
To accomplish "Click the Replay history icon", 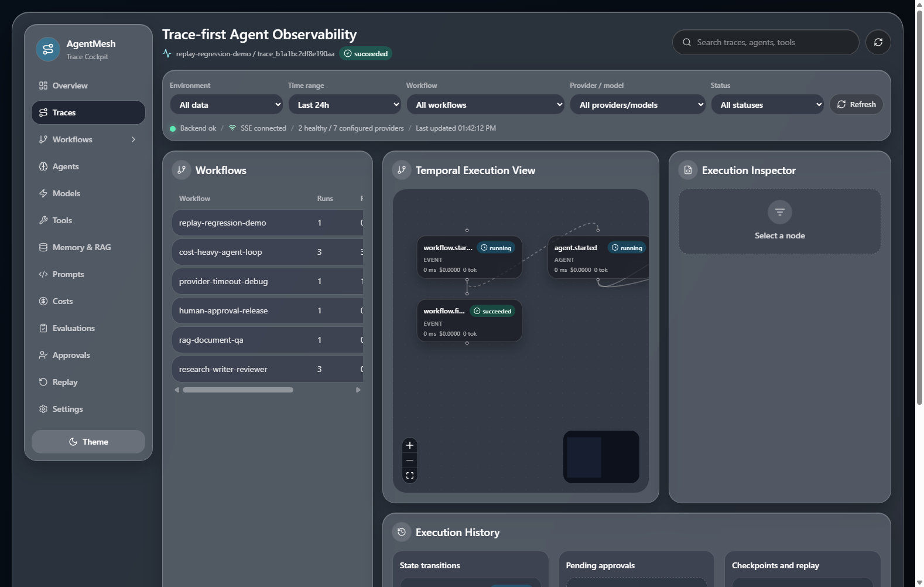I will click(43, 382).
